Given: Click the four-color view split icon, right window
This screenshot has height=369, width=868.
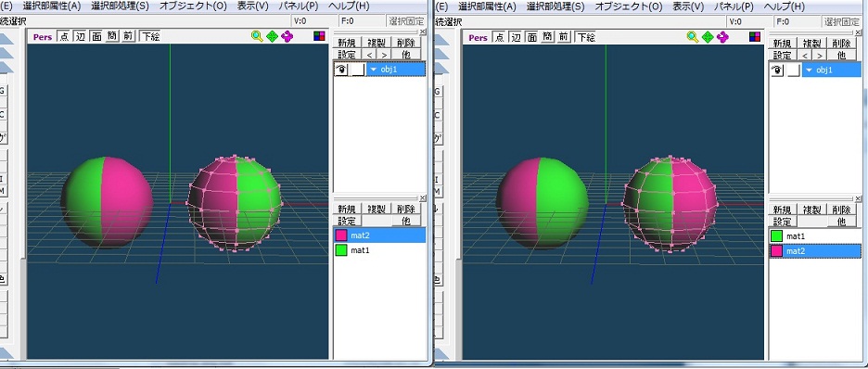Looking at the screenshot, I should tap(755, 37).
